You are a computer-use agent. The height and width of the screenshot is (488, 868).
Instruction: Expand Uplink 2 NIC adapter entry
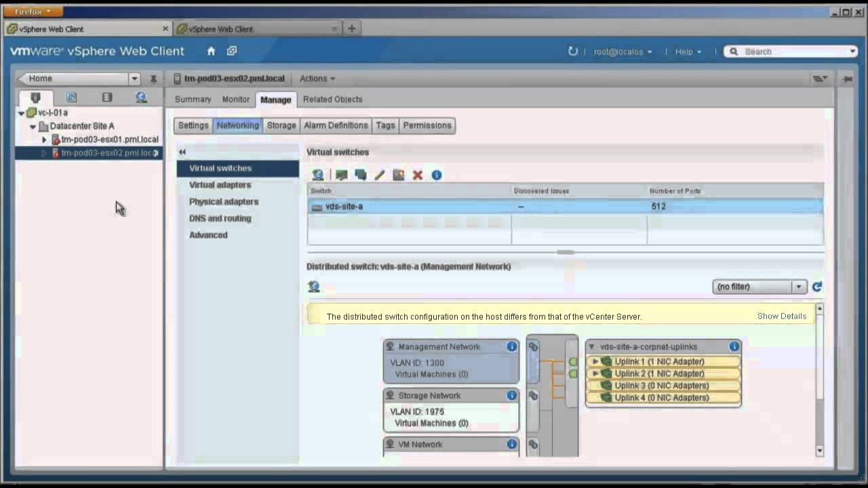click(595, 373)
